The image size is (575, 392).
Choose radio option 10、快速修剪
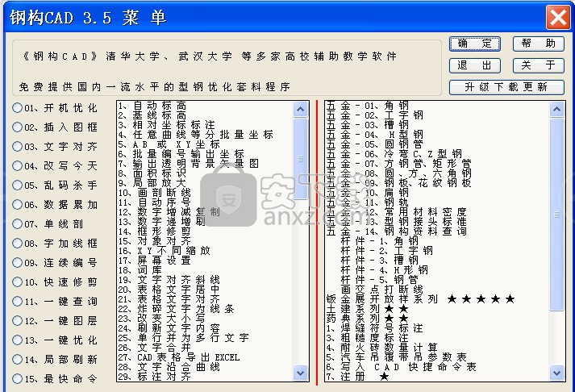[17, 282]
